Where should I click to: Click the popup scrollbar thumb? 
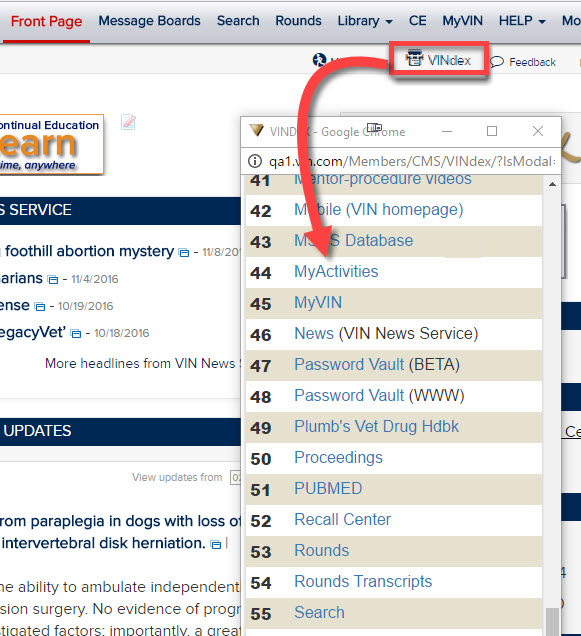[552, 621]
